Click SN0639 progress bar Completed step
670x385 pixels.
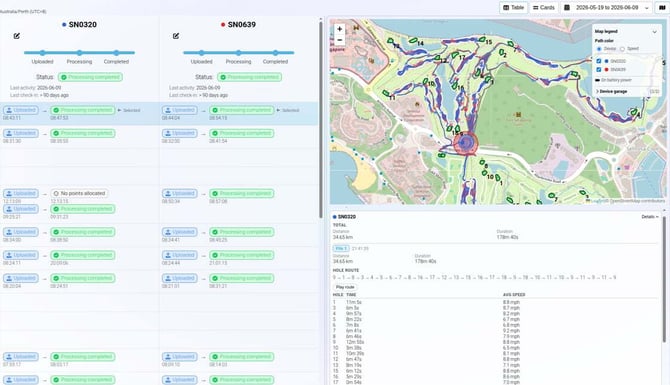click(276, 53)
